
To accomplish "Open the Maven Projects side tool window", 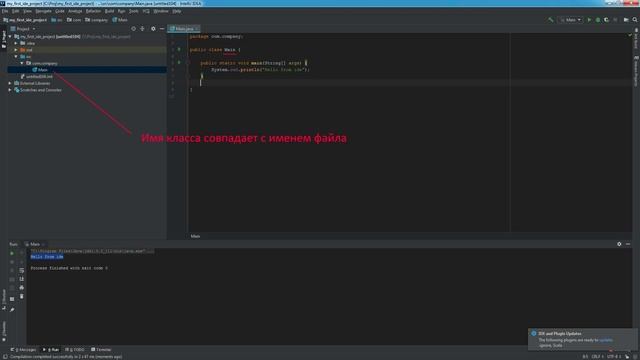I will 636,71.
